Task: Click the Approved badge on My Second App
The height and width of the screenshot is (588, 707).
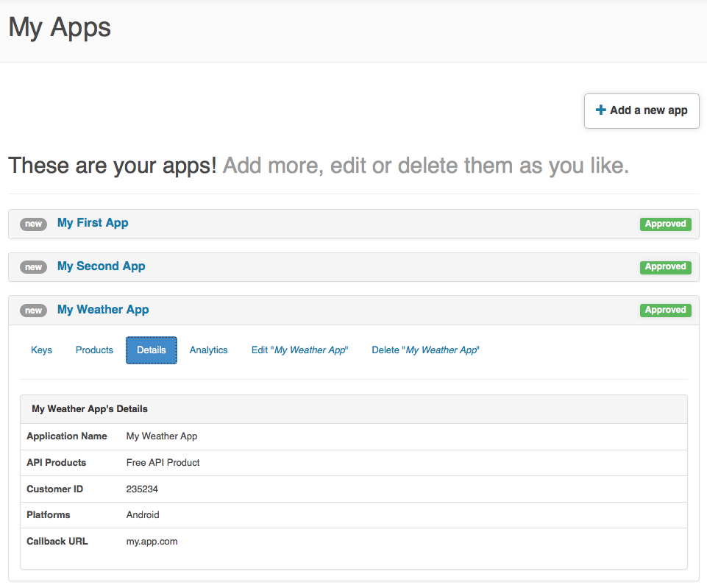Action: (x=665, y=267)
